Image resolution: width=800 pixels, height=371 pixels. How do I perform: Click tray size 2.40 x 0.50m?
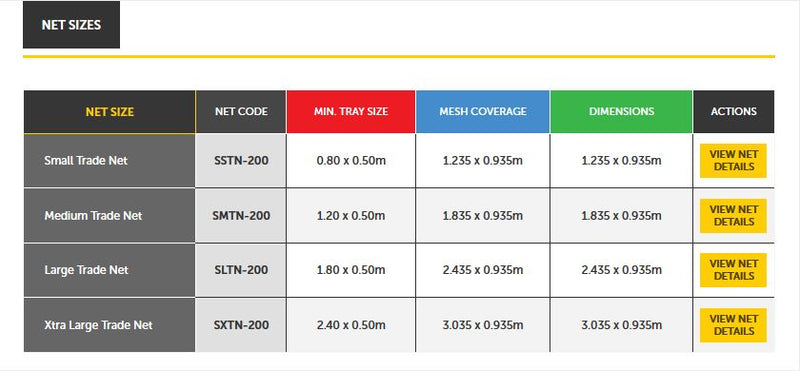point(351,325)
